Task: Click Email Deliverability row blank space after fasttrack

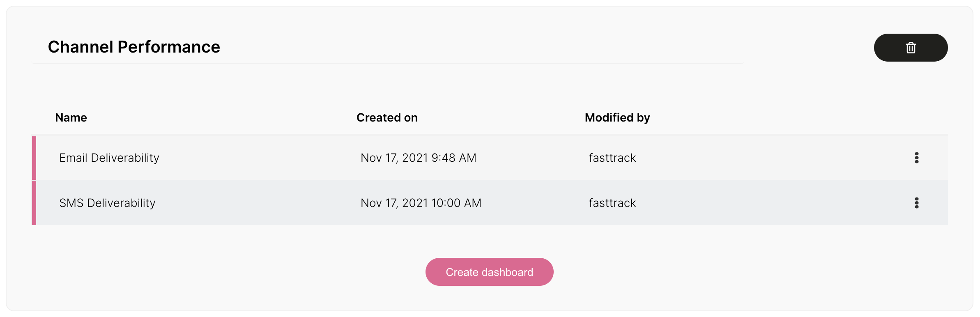Action: (772, 158)
